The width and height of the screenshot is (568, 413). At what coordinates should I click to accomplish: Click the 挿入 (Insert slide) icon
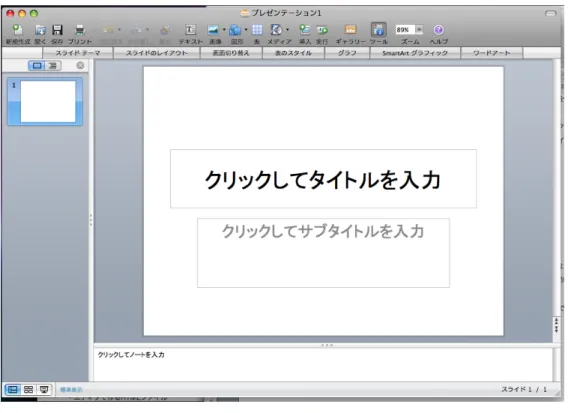pyautogui.click(x=304, y=30)
